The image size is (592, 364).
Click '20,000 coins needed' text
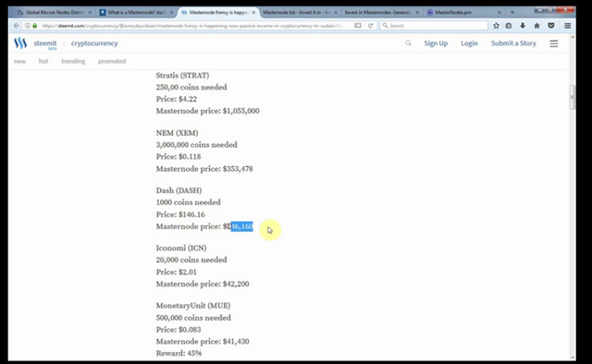click(191, 260)
